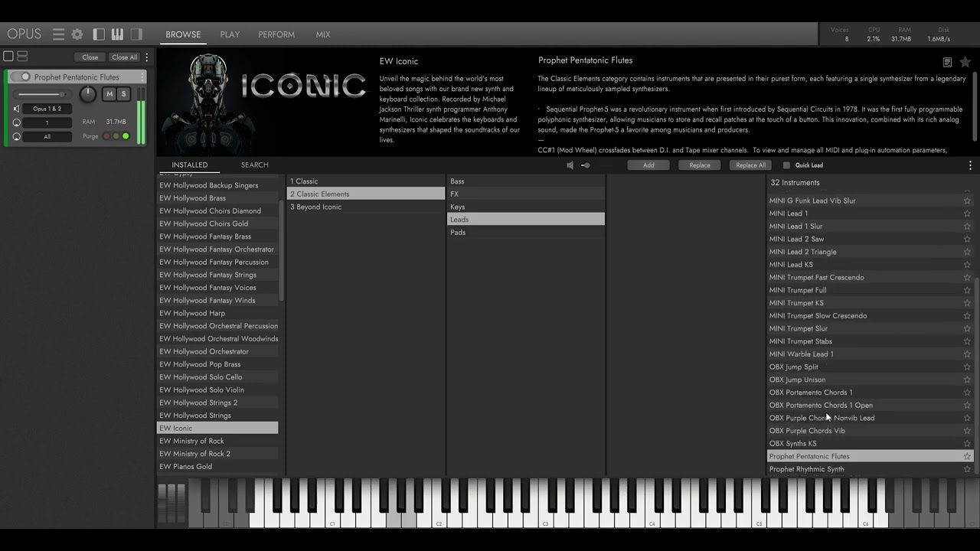The height and width of the screenshot is (551, 980).
Task: Select EW Hollywood Harp library
Action: [x=217, y=313]
